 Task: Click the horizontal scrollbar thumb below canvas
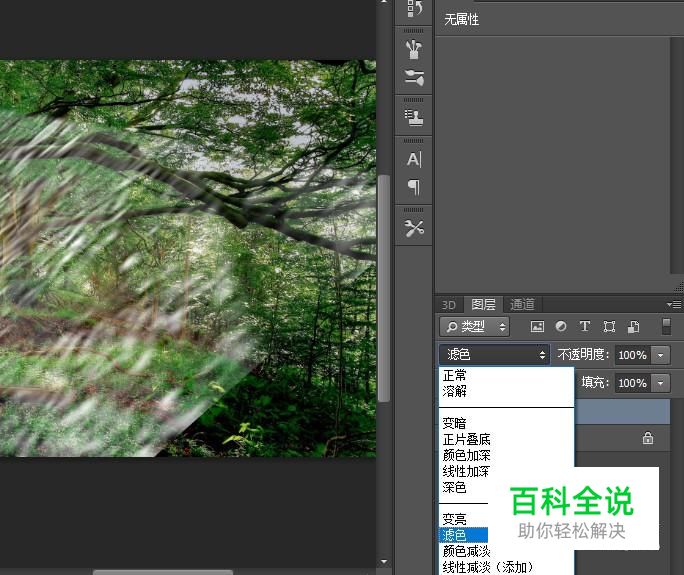tap(163, 572)
